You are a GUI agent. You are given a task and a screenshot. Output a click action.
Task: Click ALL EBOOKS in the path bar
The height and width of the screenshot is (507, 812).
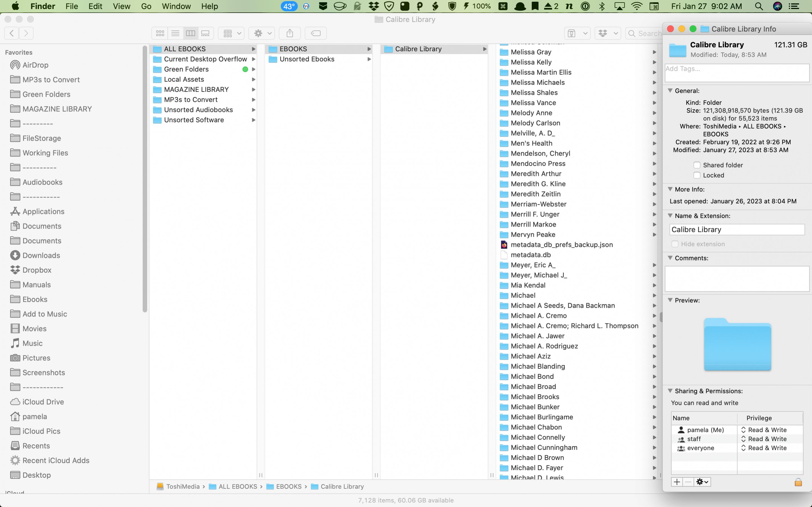237,486
